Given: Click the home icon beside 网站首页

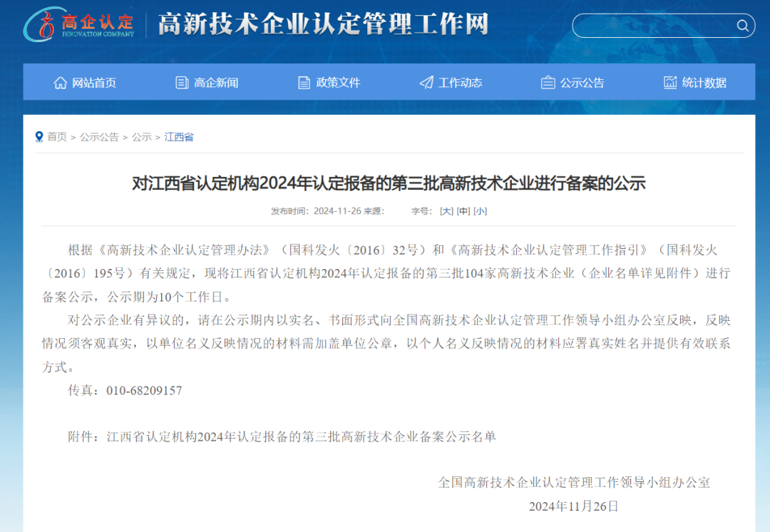Looking at the screenshot, I should coord(61,83).
